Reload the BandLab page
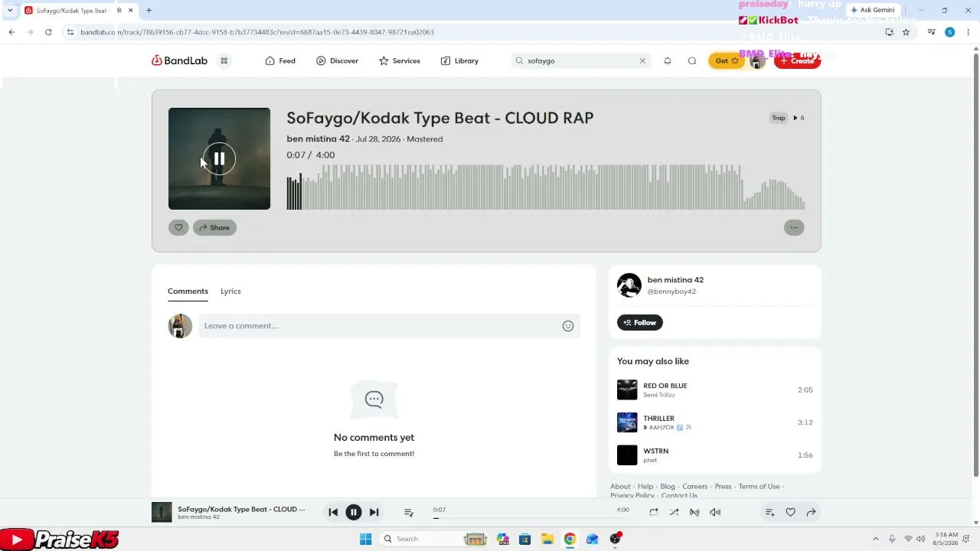 click(x=48, y=32)
